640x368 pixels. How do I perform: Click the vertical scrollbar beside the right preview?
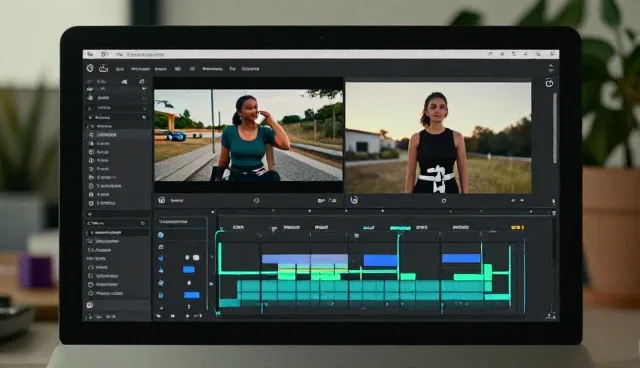[555, 128]
